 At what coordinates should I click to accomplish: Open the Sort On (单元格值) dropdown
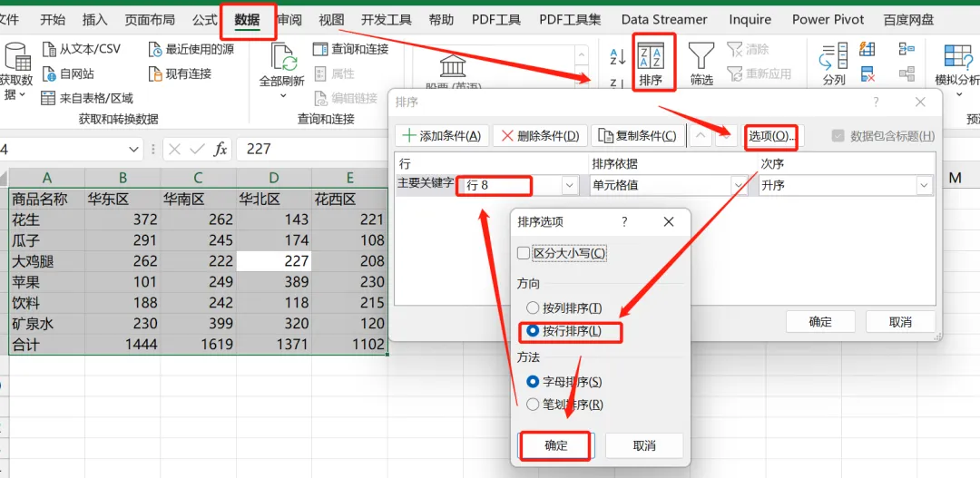[x=740, y=186]
